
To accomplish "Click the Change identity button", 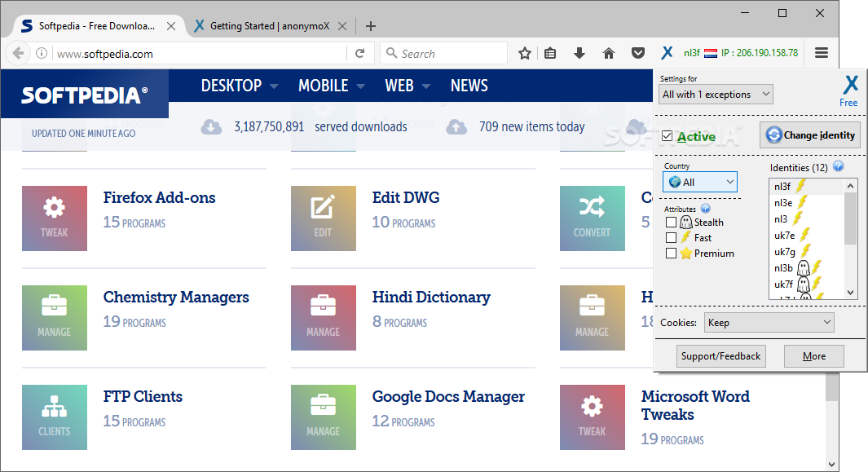I will coord(810,135).
